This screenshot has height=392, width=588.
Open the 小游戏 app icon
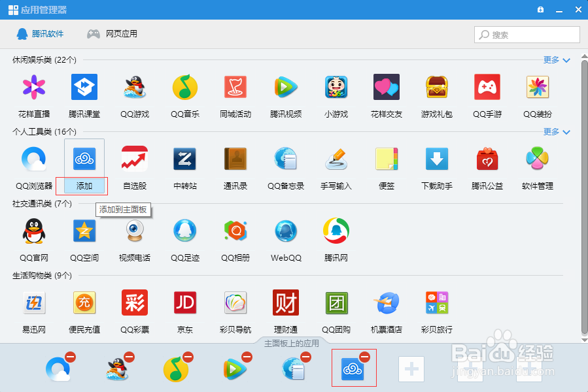pos(336,87)
